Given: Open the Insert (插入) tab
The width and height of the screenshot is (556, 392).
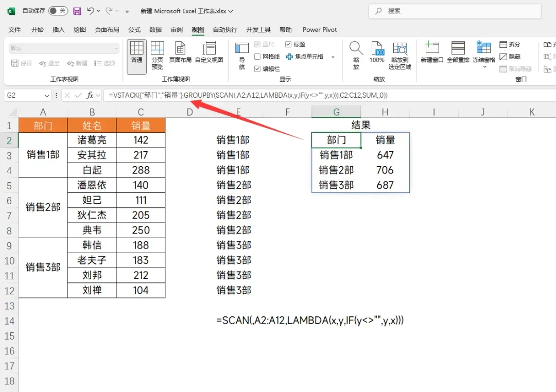Looking at the screenshot, I should point(59,30).
